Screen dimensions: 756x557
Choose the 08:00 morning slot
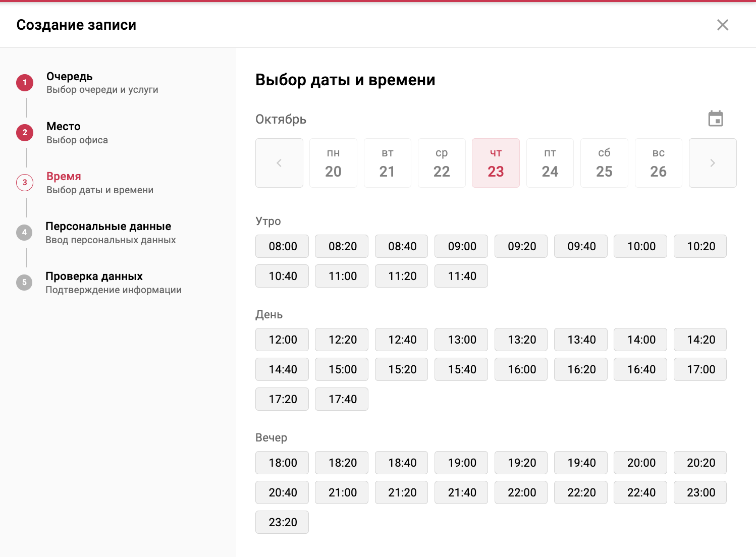pyautogui.click(x=282, y=246)
